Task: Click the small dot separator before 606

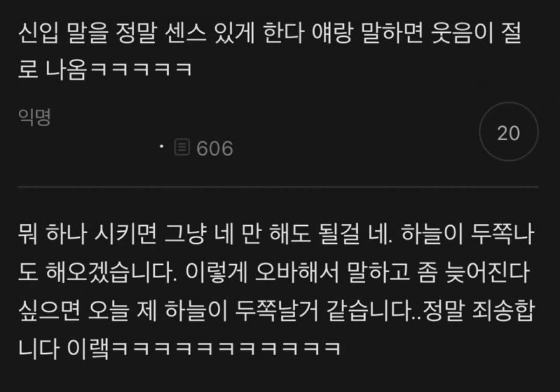Action: [x=162, y=146]
